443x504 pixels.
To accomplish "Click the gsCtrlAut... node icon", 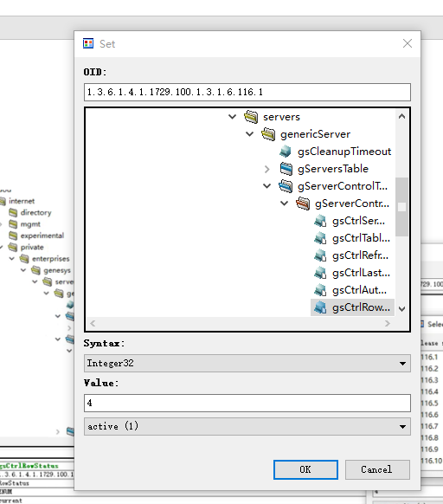I will click(320, 291).
